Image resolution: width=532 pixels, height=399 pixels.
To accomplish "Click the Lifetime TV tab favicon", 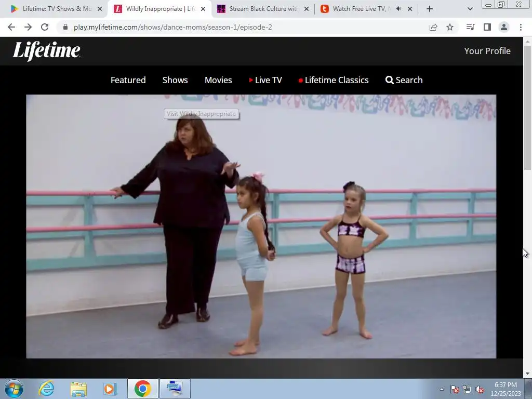I will tap(14, 9).
